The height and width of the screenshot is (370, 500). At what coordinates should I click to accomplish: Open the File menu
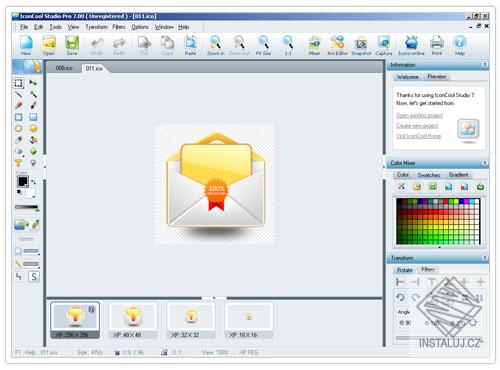coord(24,27)
